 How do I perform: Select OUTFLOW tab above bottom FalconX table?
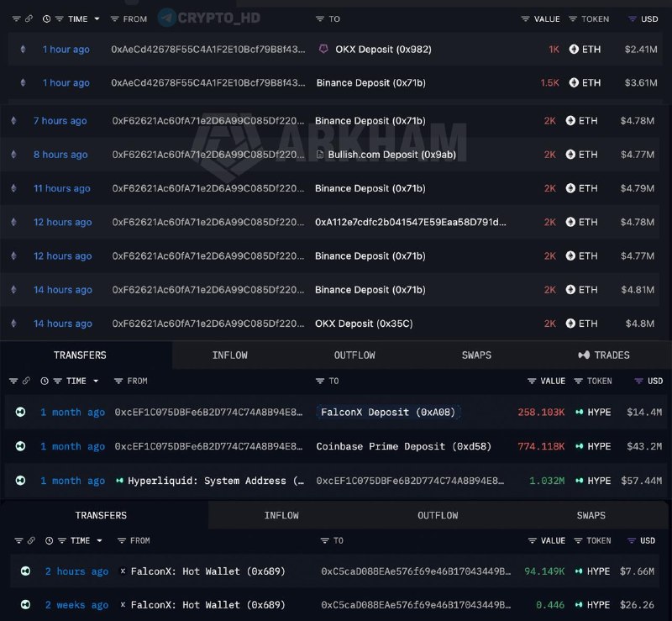[x=438, y=515]
